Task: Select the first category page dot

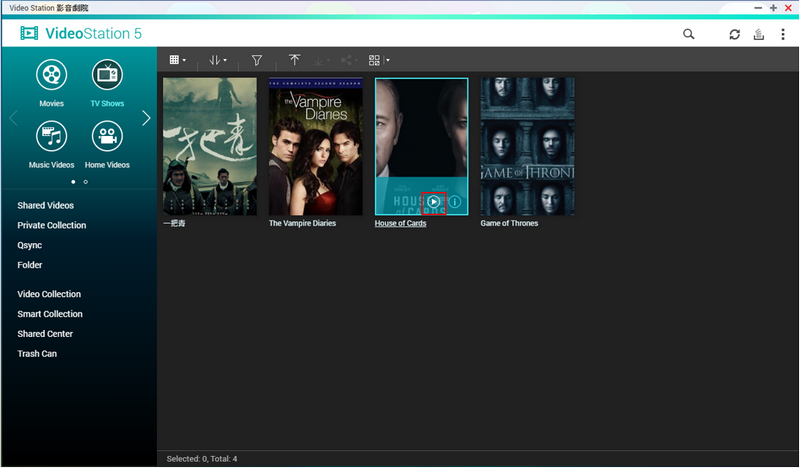Action: point(73,182)
